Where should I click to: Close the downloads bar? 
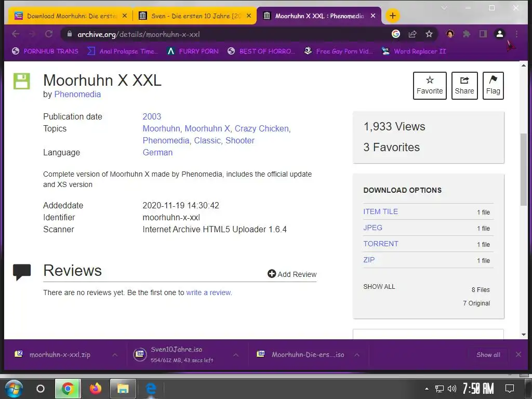(x=518, y=354)
